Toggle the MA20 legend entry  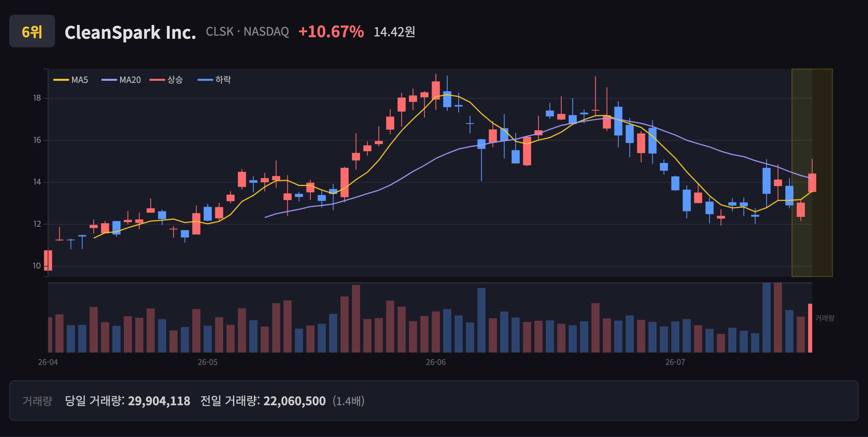[x=121, y=80]
